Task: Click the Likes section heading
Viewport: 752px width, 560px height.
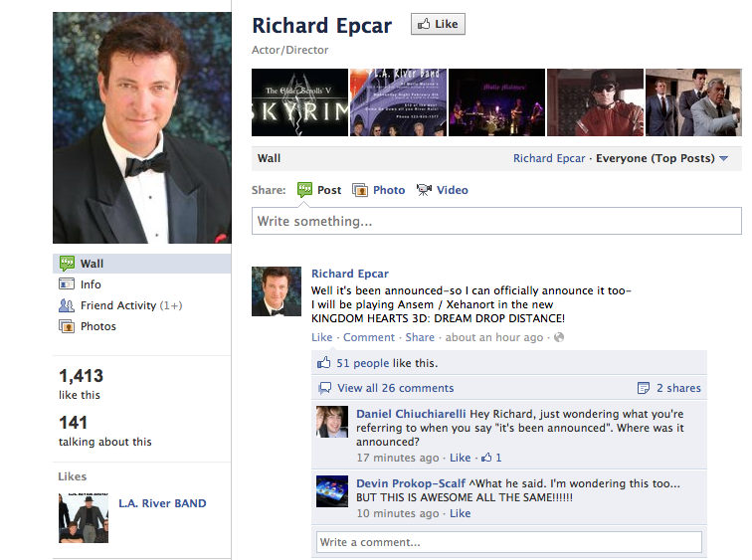Action: tap(73, 476)
